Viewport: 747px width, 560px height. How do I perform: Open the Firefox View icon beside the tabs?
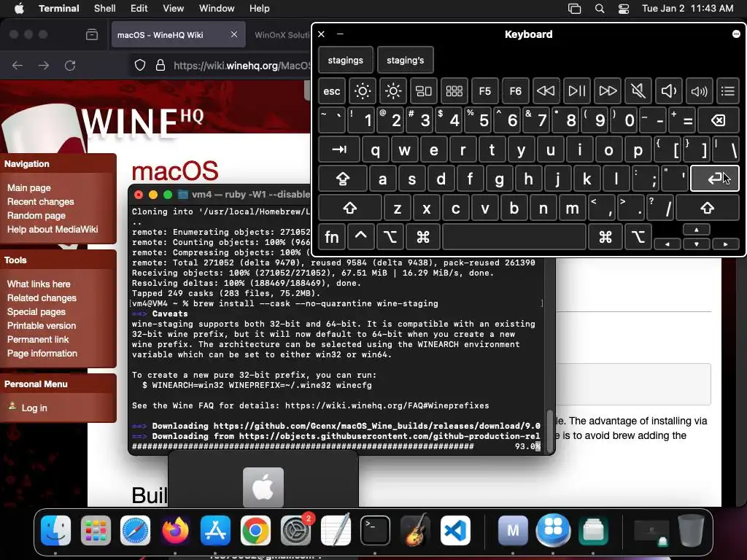pyautogui.click(x=91, y=34)
